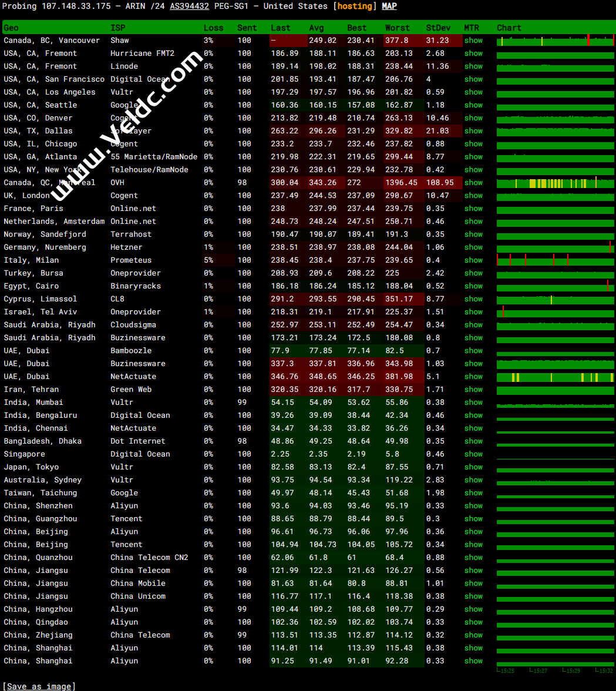Expand MTR for UK London Cogent

click(473, 196)
